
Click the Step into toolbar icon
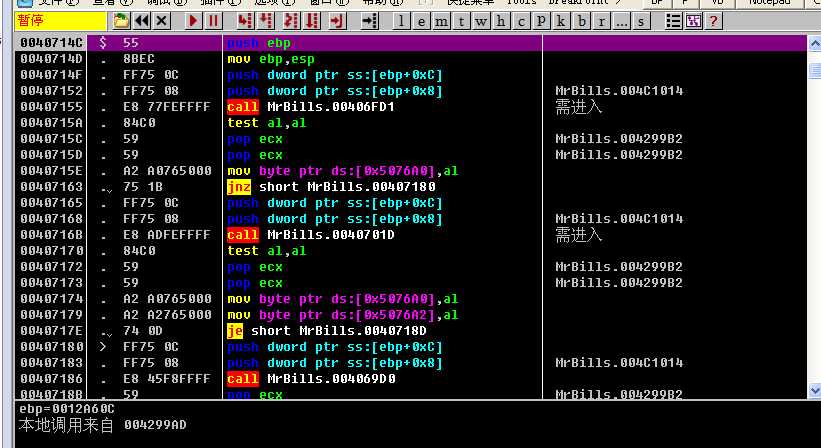[244, 21]
